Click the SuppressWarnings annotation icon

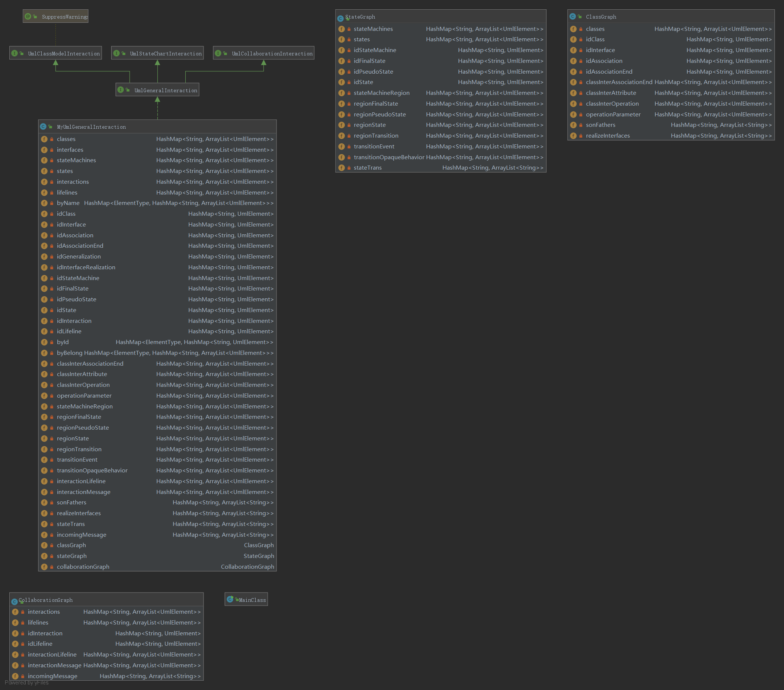point(28,16)
